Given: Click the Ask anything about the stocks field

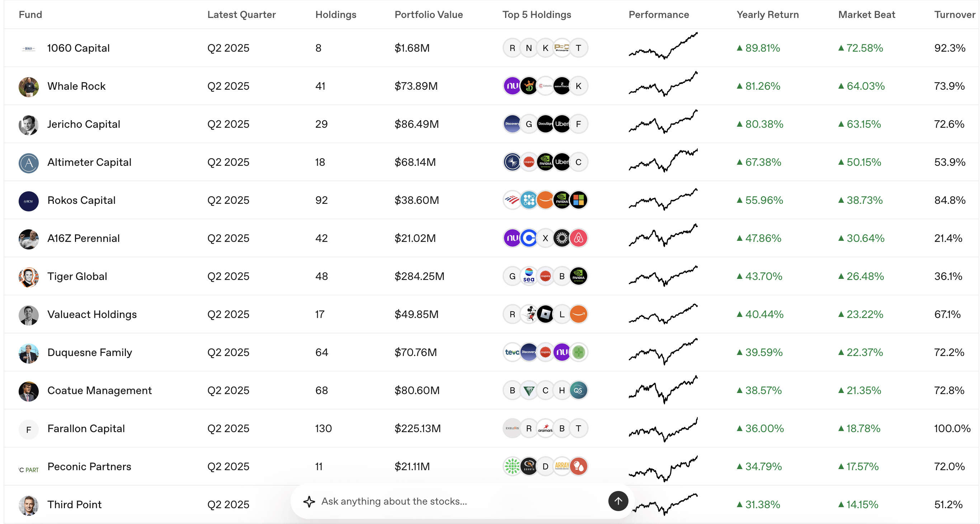Looking at the screenshot, I should [x=460, y=501].
